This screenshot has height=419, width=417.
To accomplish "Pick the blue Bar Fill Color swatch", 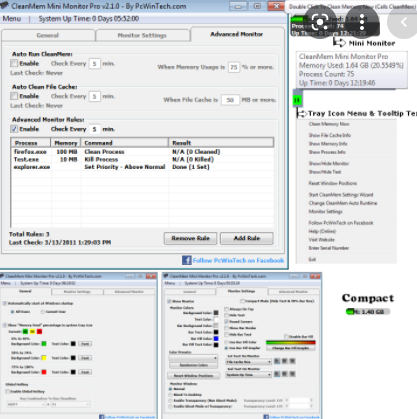I will click(x=216, y=338).
